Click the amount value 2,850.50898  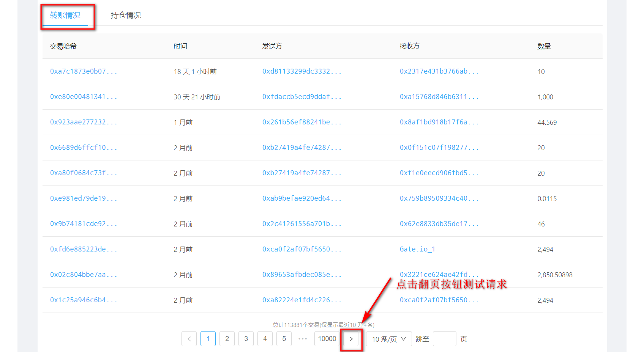click(555, 275)
